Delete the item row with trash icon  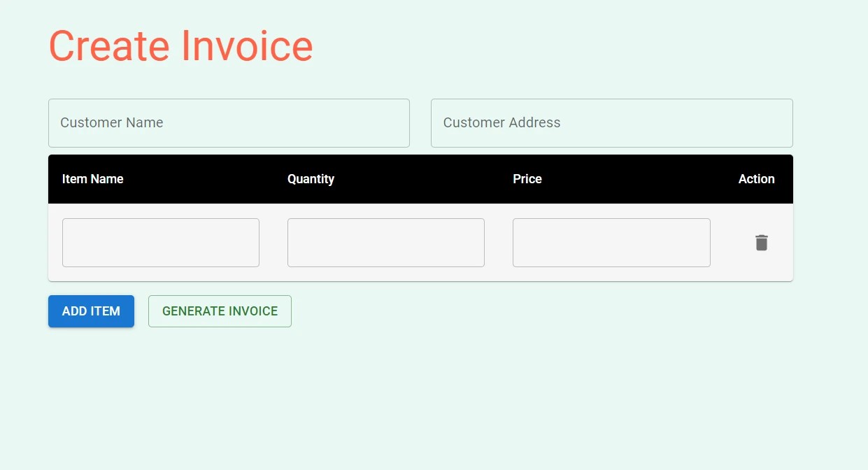762,243
